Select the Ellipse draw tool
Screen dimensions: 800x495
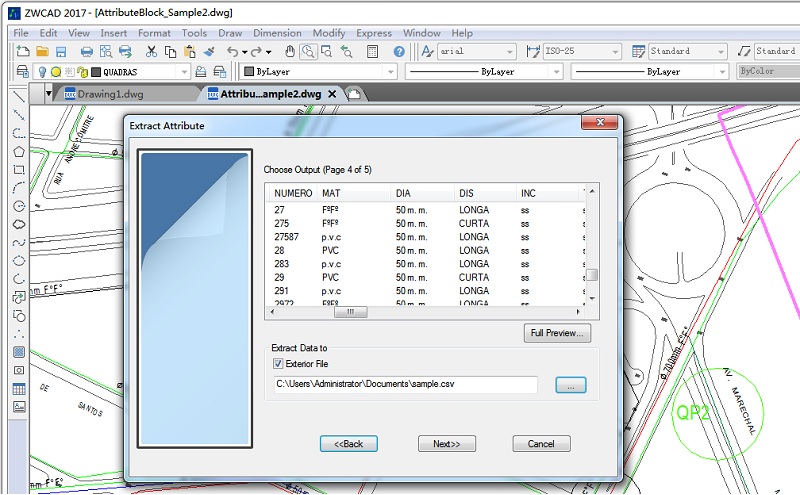[19, 261]
